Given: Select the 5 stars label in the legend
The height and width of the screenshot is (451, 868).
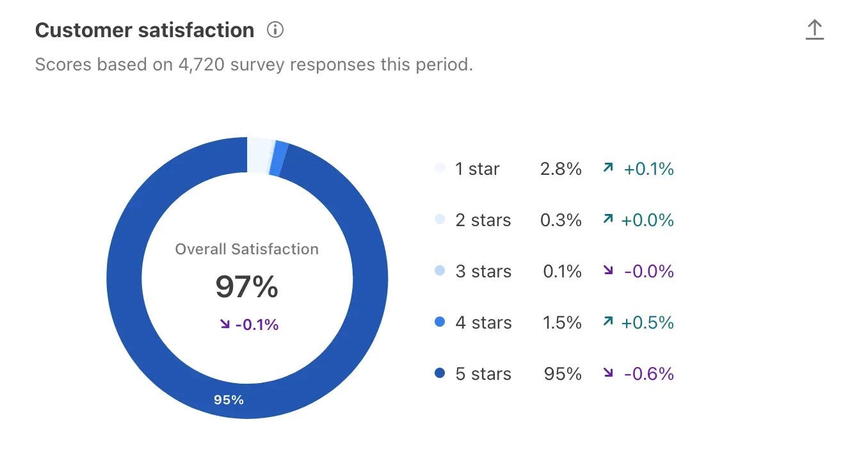Looking at the screenshot, I should pos(483,373).
